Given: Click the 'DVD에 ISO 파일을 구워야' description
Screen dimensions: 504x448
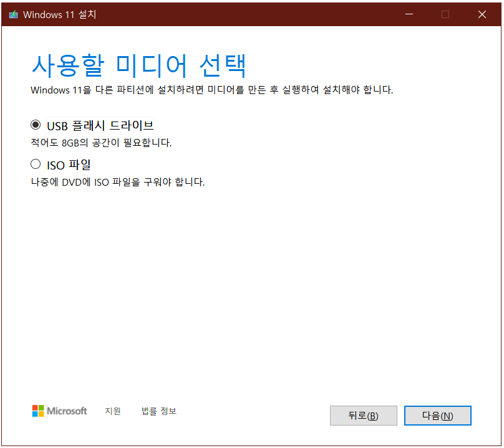Looking at the screenshot, I should [118, 183].
